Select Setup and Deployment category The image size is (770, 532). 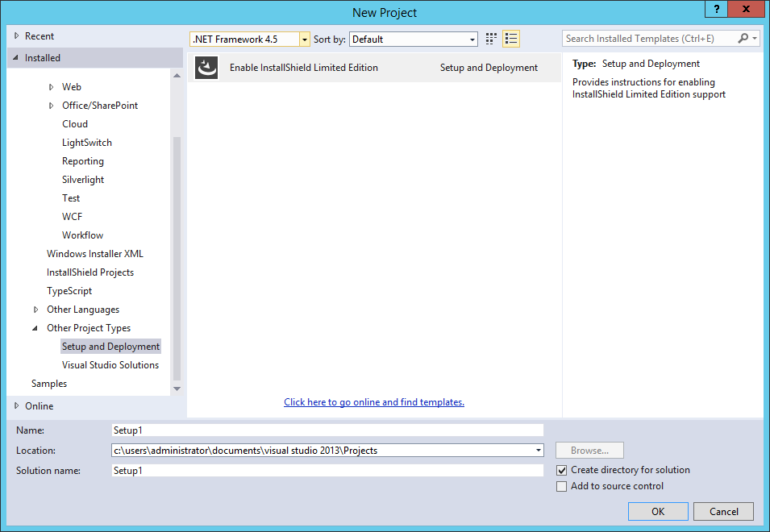click(x=110, y=347)
